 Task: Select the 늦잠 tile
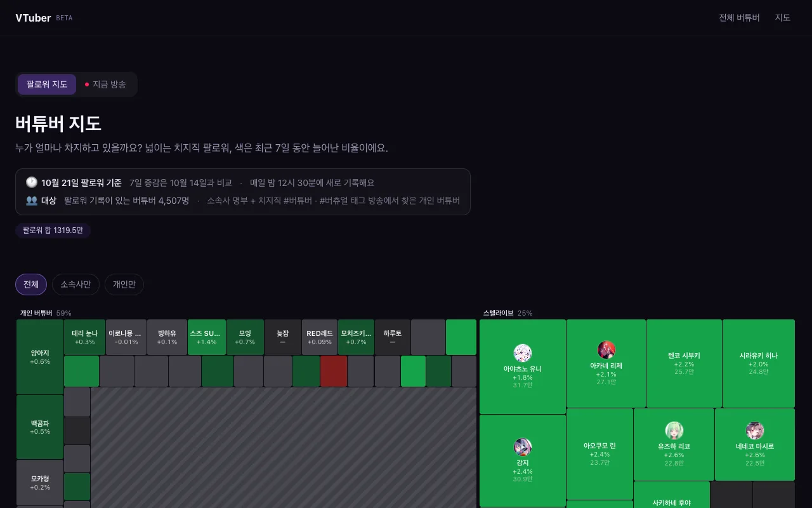[x=283, y=337]
